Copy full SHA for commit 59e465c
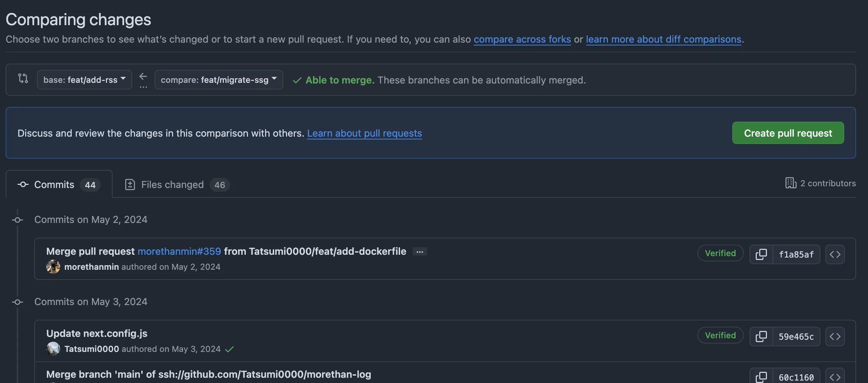This screenshot has width=868, height=383. [x=761, y=336]
